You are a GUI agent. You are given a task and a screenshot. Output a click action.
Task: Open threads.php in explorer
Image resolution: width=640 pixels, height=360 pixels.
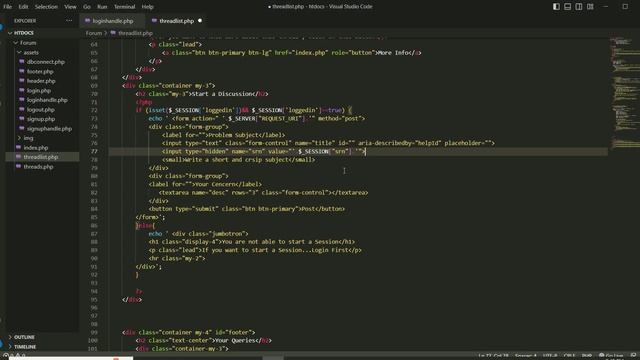click(38, 167)
